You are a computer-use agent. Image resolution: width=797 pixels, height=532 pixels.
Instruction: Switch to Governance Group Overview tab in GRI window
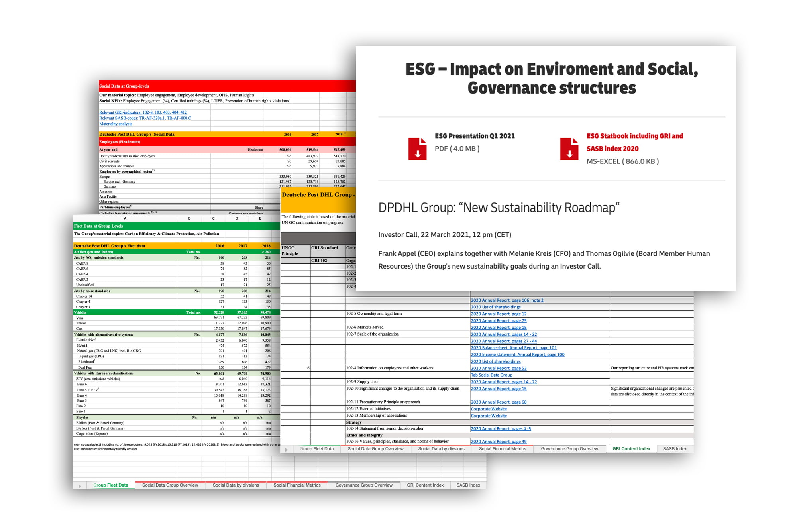coord(569,449)
